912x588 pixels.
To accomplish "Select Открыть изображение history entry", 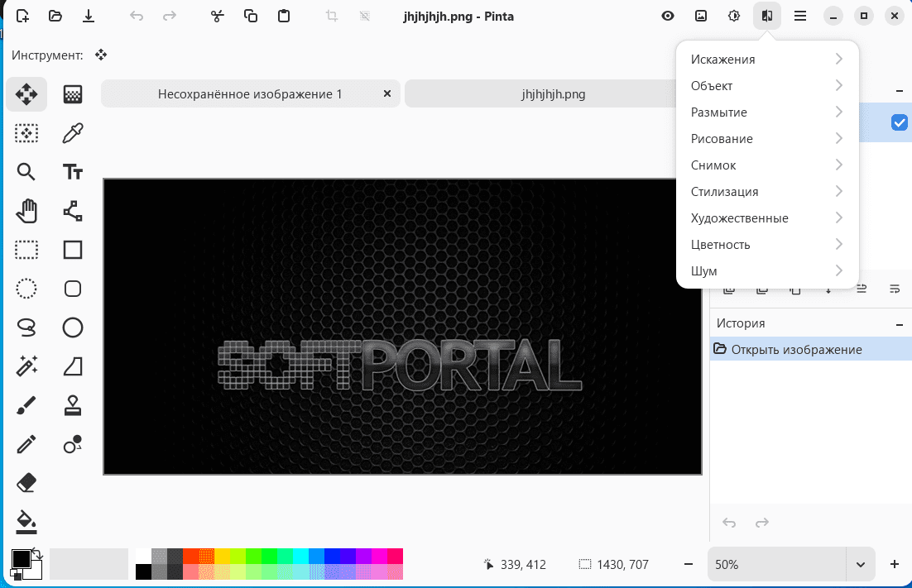I will tap(811, 349).
